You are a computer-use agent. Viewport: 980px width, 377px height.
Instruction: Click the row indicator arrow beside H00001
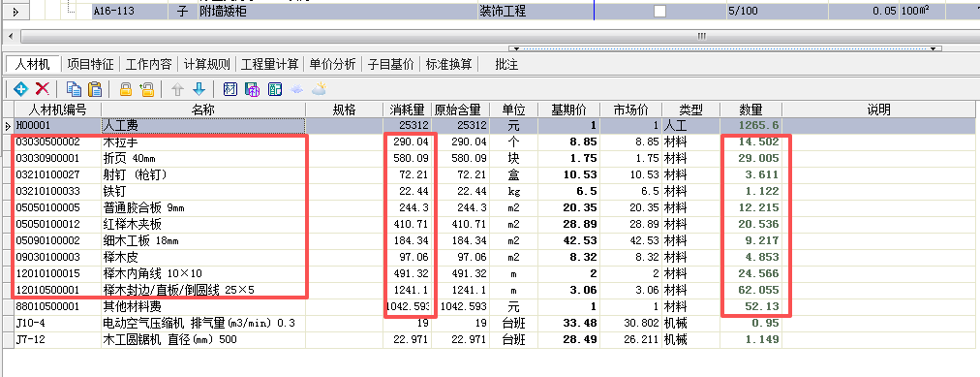(7, 126)
